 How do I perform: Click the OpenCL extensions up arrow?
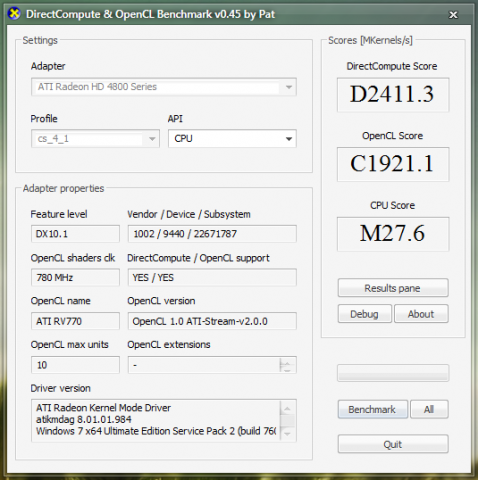point(287,362)
